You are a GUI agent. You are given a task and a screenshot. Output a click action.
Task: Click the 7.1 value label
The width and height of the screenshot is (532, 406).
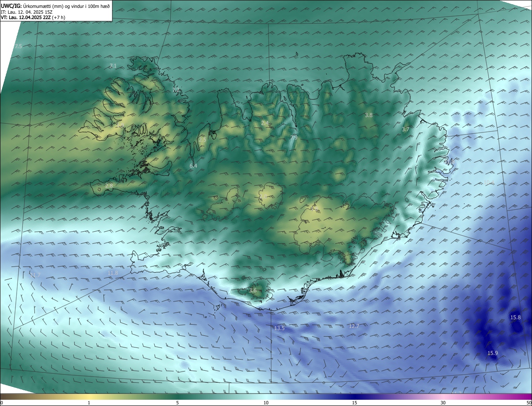pyautogui.click(x=113, y=66)
